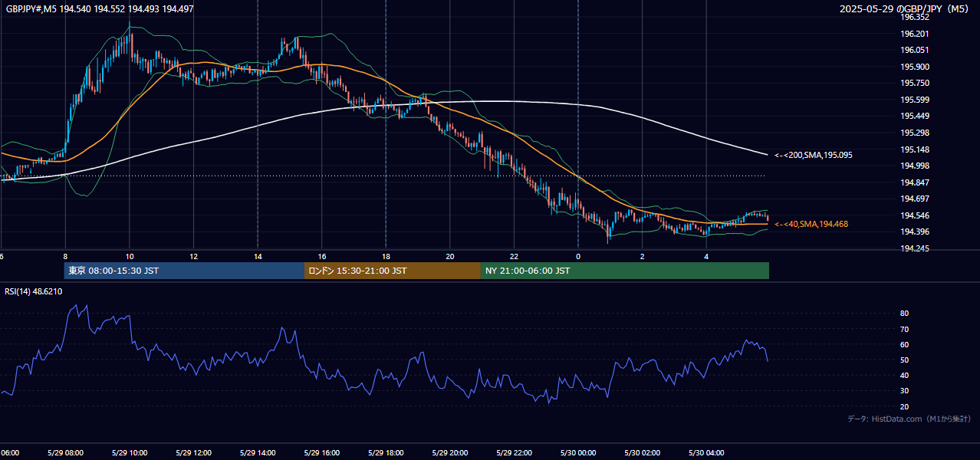Click the RSI(14) 48.6210 indicator label
980x460 pixels.
(34, 291)
